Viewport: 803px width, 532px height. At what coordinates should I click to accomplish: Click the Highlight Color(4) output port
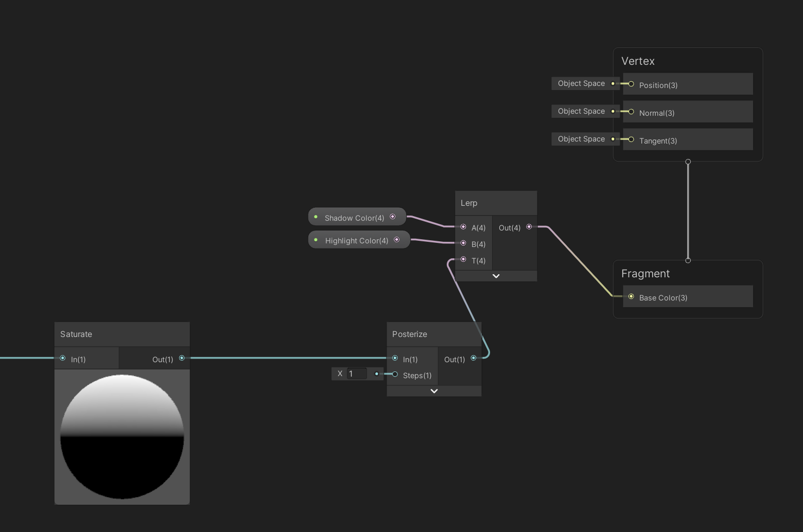[x=396, y=239]
